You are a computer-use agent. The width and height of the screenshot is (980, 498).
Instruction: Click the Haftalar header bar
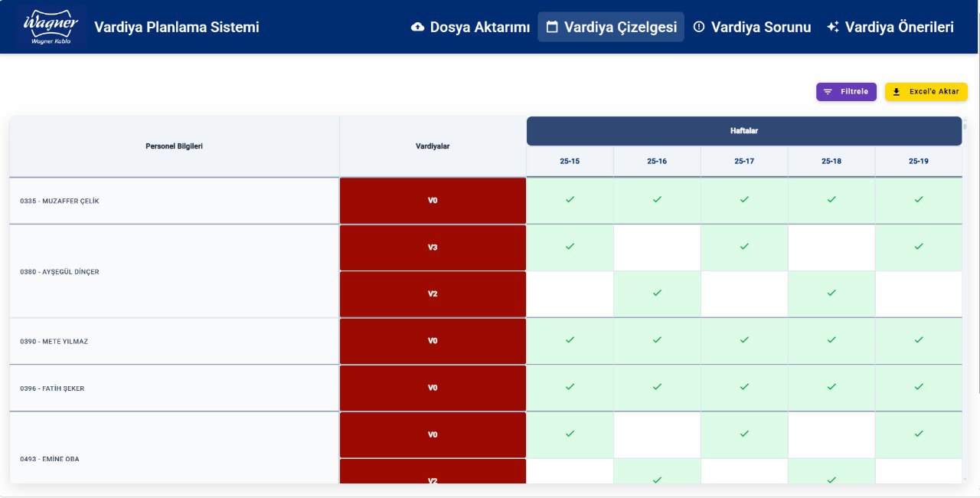coord(744,131)
